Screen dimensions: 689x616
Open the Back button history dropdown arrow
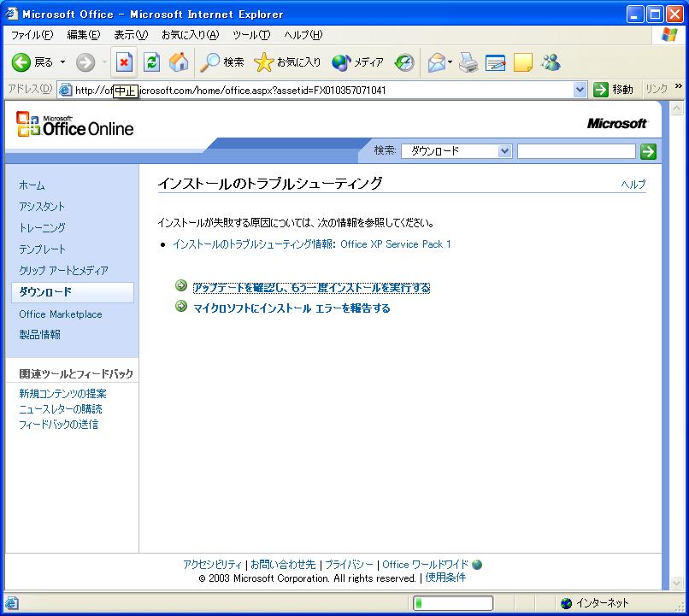coord(63,62)
